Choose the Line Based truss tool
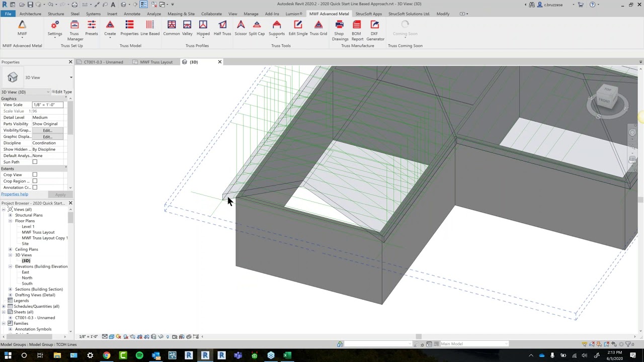Viewport: 644px width, 362px height. pyautogui.click(x=150, y=28)
